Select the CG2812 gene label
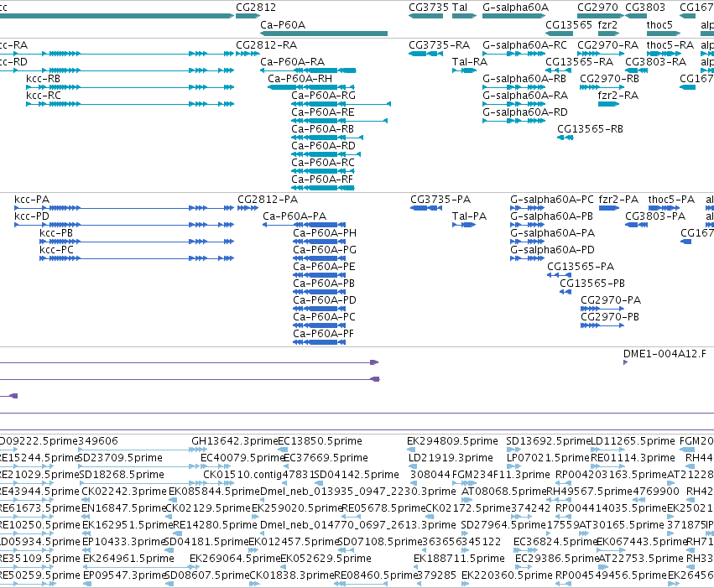Screen dimensions: 714x588 click(x=256, y=8)
